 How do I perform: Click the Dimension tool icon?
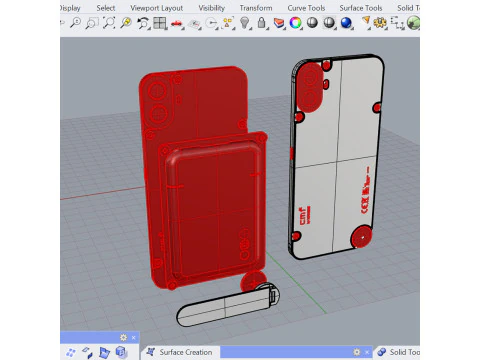(397, 23)
